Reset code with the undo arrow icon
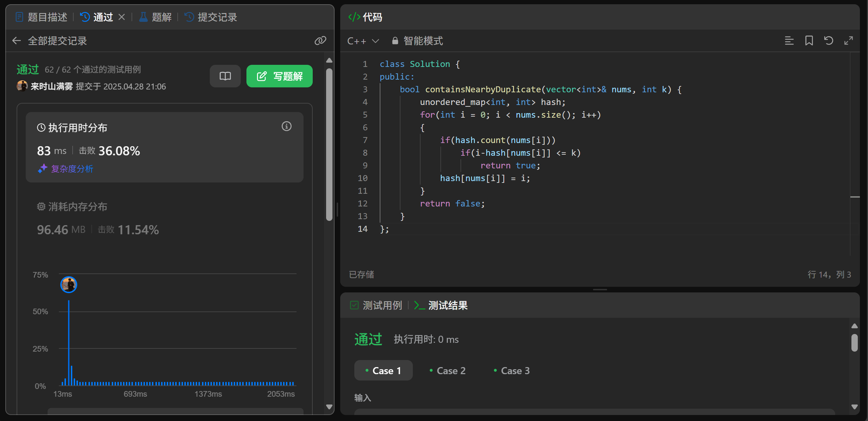Viewport: 868px width, 421px height. (829, 41)
